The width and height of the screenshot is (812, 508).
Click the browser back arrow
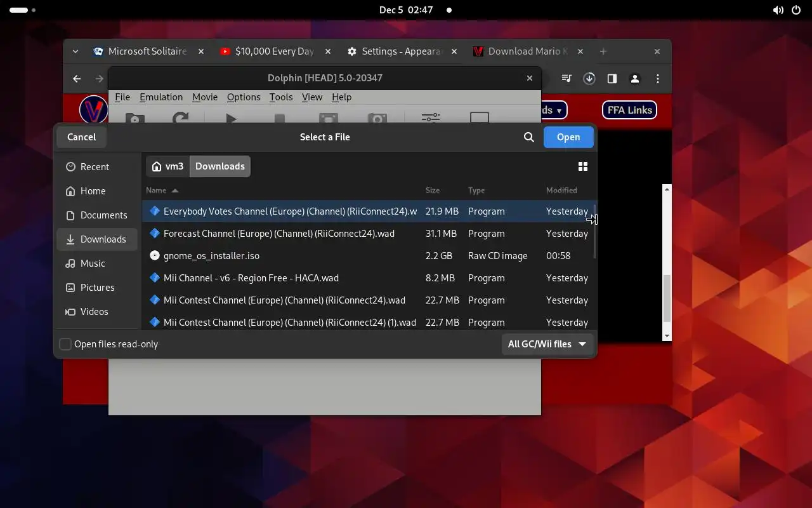click(77, 79)
